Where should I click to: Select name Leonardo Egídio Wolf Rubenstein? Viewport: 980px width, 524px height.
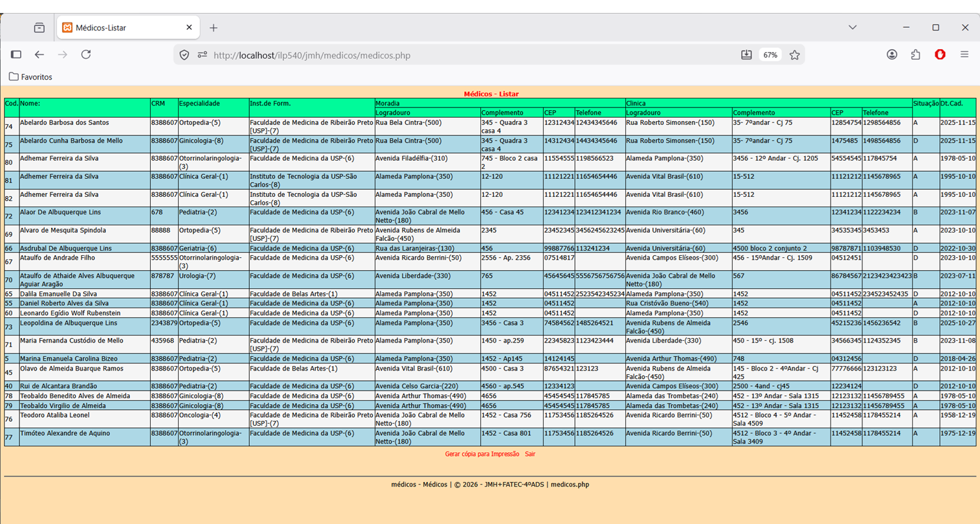[71, 313]
